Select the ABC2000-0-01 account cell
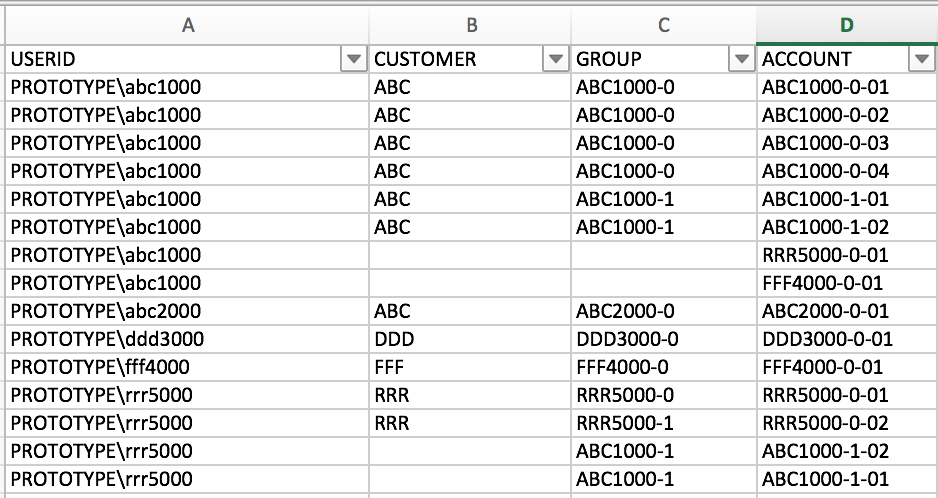The image size is (938, 498). coord(825,311)
